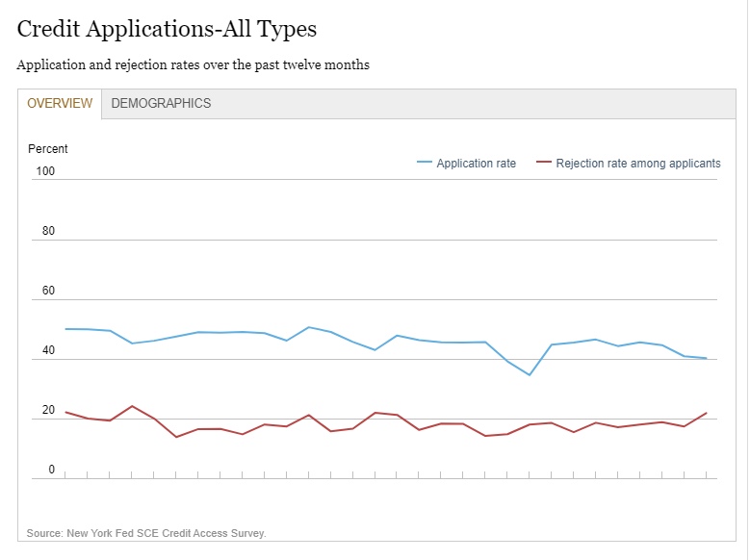Image resolution: width=750 pixels, height=560 pixels.
Task: Click the blue legend line swatch
Action: pyautogui.click(x=424, y=164)
